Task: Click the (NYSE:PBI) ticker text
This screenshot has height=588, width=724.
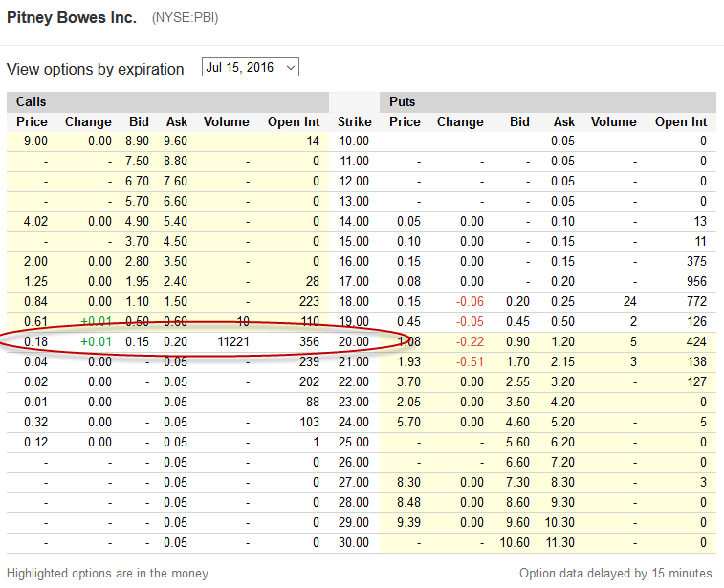Action: point(185,17)
